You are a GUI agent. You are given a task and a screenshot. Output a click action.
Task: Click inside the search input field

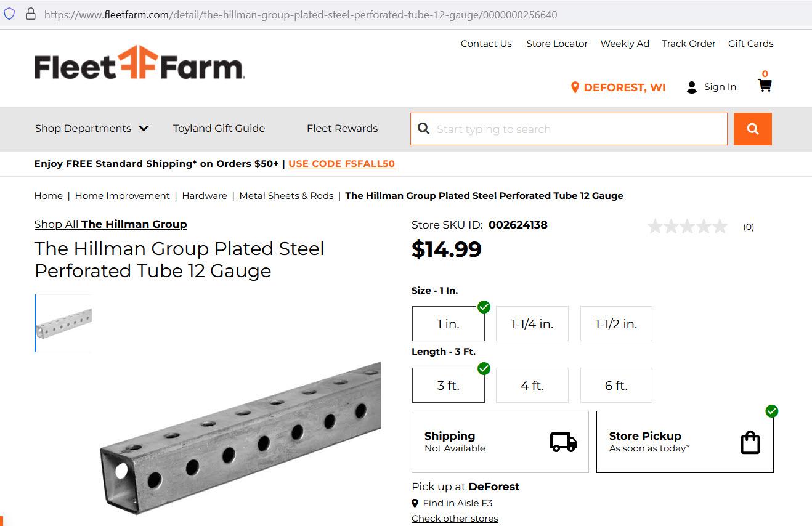pyautogui.click(x=567, y=129)
